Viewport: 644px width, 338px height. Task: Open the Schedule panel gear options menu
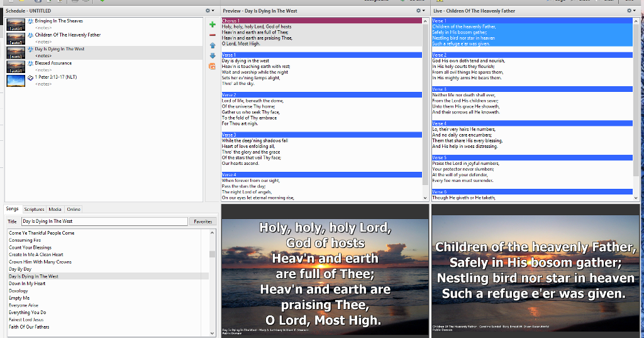(x=209, y=11)
